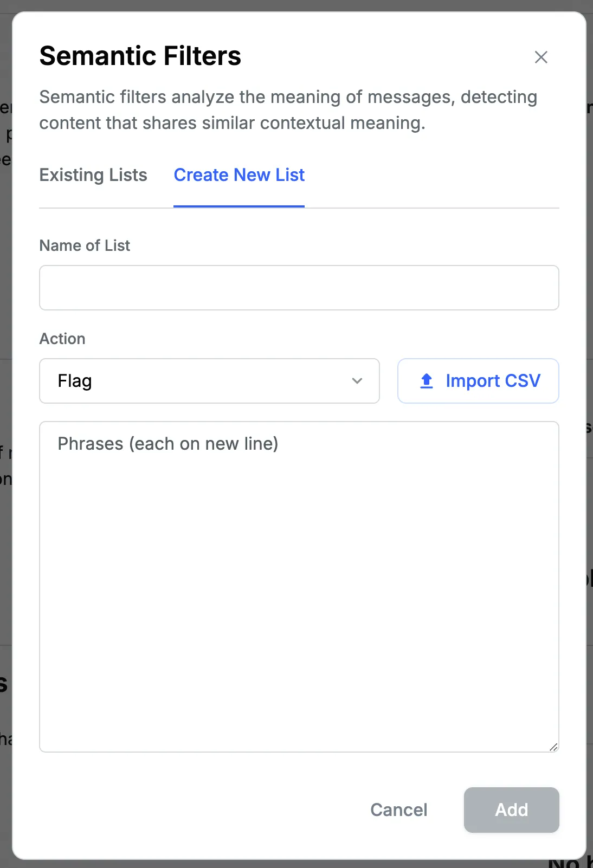The image size is (593, 868).
Task: Click the "Name of List" label
Action: 85,245
